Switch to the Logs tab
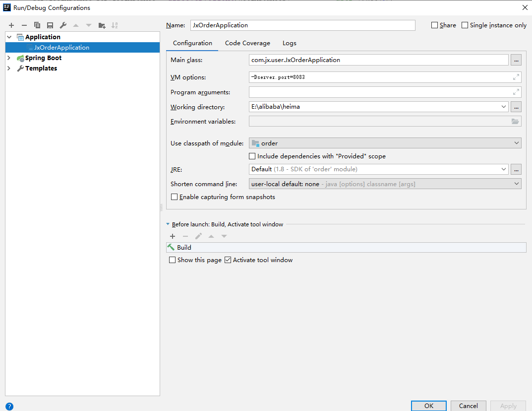This screenshot has height=411, width=532. [290, 43]
